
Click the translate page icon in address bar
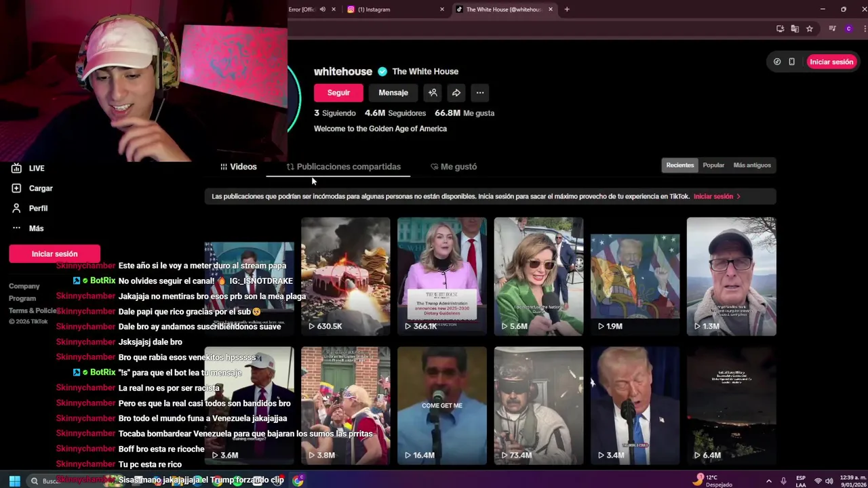point(795,28)
